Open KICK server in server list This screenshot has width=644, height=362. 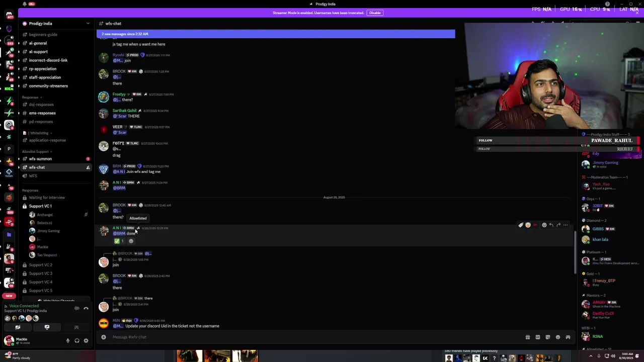pyautogui.click(x=9, y=88)
